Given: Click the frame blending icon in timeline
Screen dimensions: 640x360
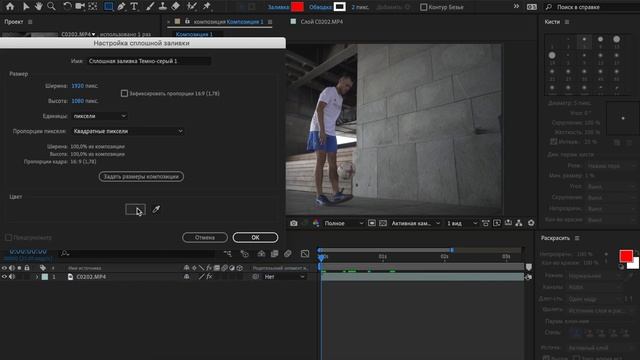Looking at the screenshot, I should [x=274, y=254].
